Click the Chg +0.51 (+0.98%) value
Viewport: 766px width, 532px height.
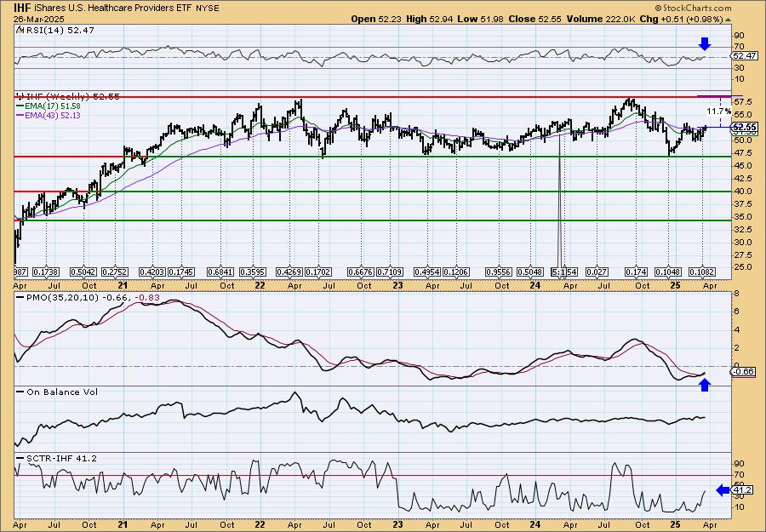tap(682, 19)
